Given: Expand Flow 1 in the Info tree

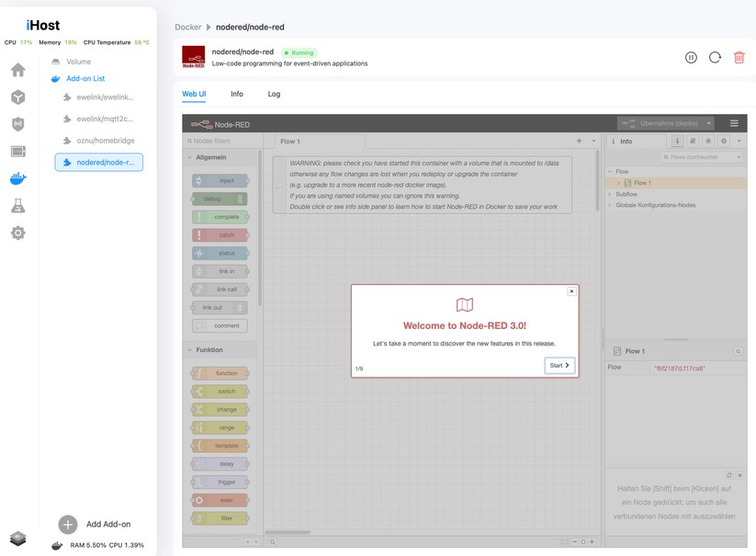Looking at the screenshot, I should click(x=619, y=182).
